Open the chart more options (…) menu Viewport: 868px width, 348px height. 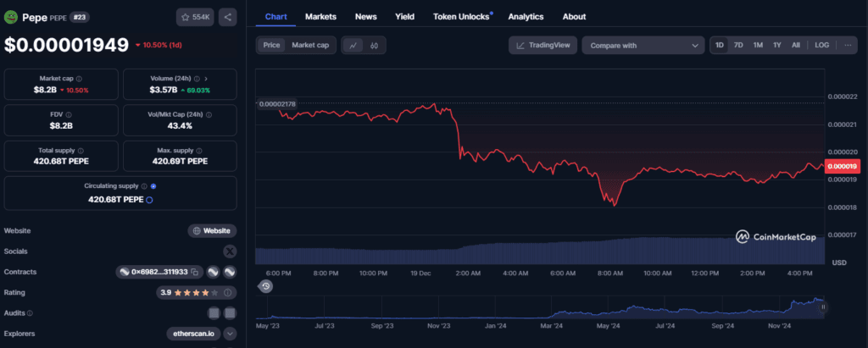[848, 46]
